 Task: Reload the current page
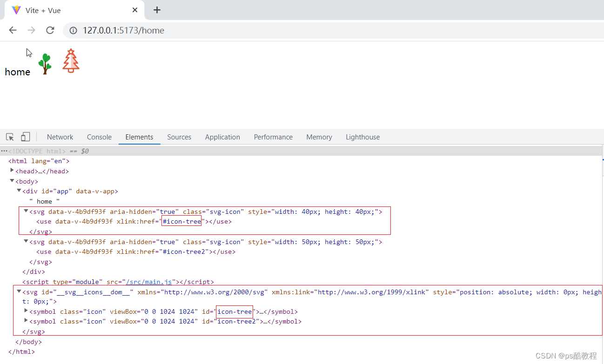50,30
